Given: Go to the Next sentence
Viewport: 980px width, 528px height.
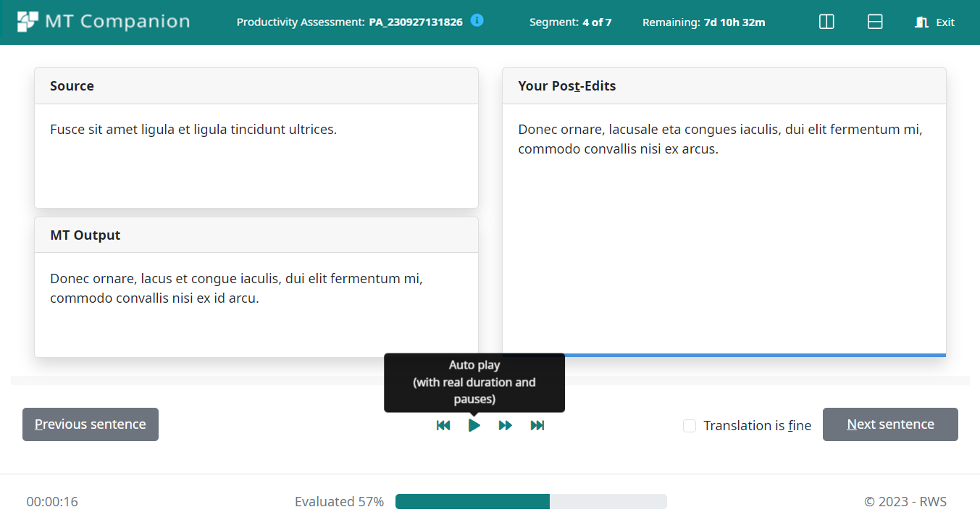Looking at the screenshot, I should click(890, 424).
